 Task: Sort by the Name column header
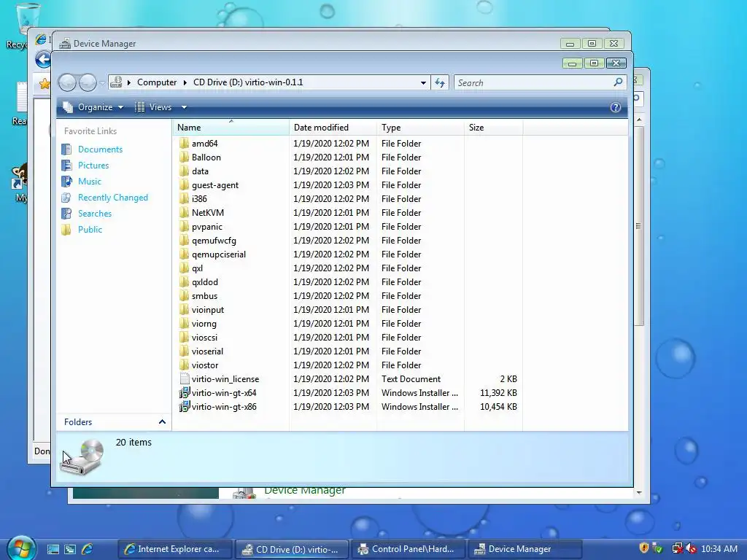[231, 128]
